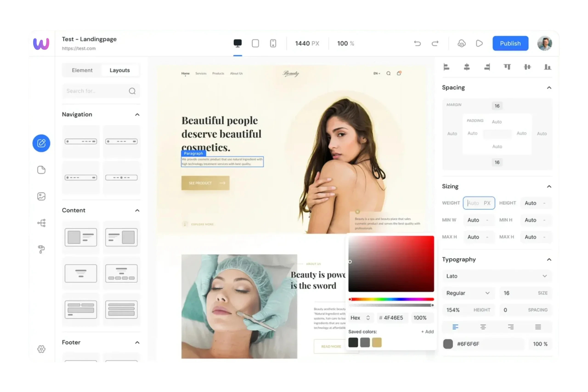This screenshot has width=588, height=392.
Task: Switch to mobile preview mode
Action: pos(273,43)
